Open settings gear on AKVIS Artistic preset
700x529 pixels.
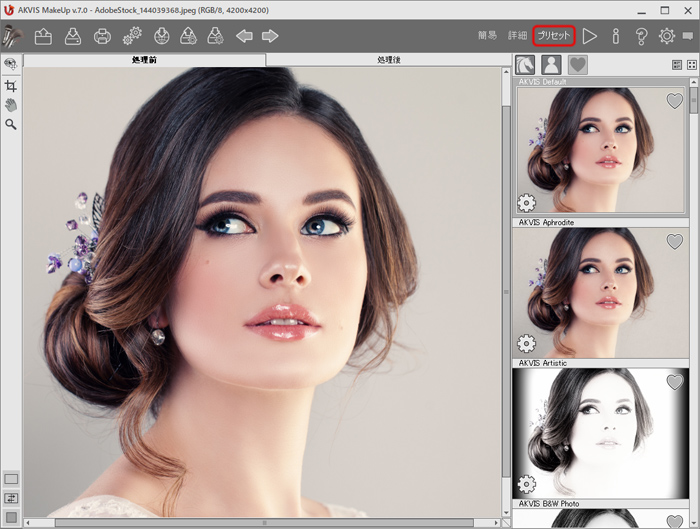click(526, 484)
